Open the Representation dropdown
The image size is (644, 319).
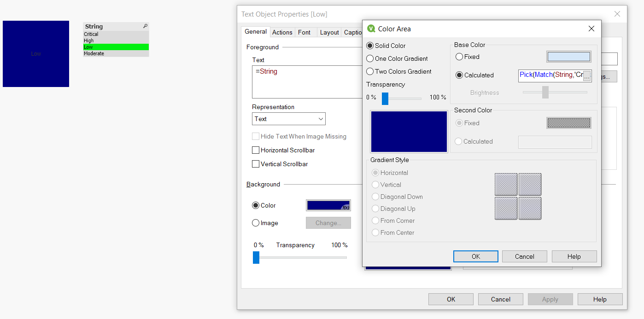pyautogui.click(x=321, y=119)
